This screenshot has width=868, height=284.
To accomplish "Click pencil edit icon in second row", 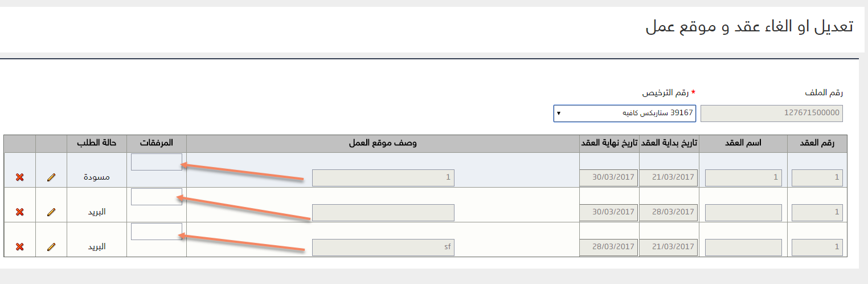I will coord(51,212).
